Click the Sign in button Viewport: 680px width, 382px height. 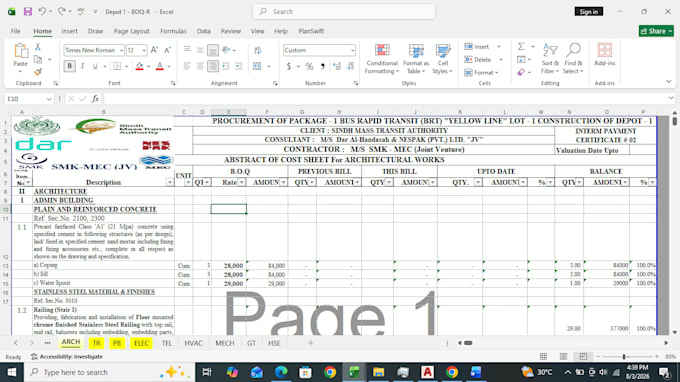(x=588, y=12)
